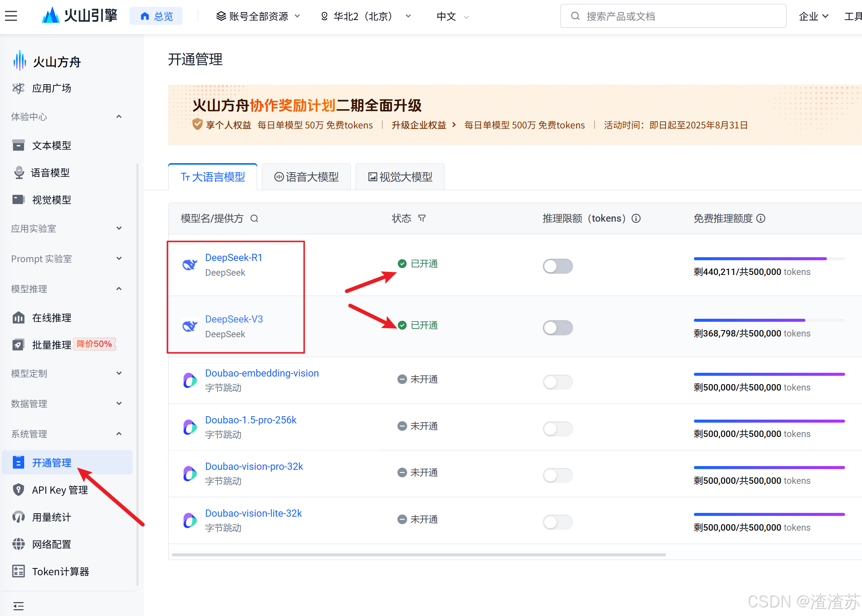Open the Doubao-vision-pro-32k model link
The height and width of the screenshot is (616, 862).
pos(254,466)
